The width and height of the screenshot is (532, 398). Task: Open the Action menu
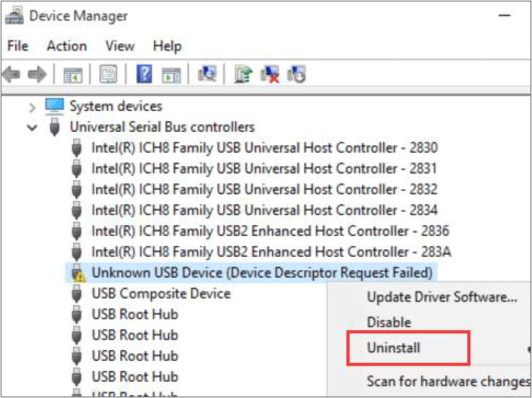66,46
